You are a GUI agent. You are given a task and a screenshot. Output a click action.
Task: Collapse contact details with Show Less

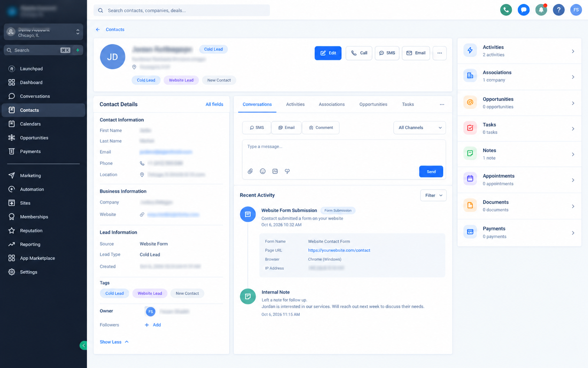tap(114, 342)
